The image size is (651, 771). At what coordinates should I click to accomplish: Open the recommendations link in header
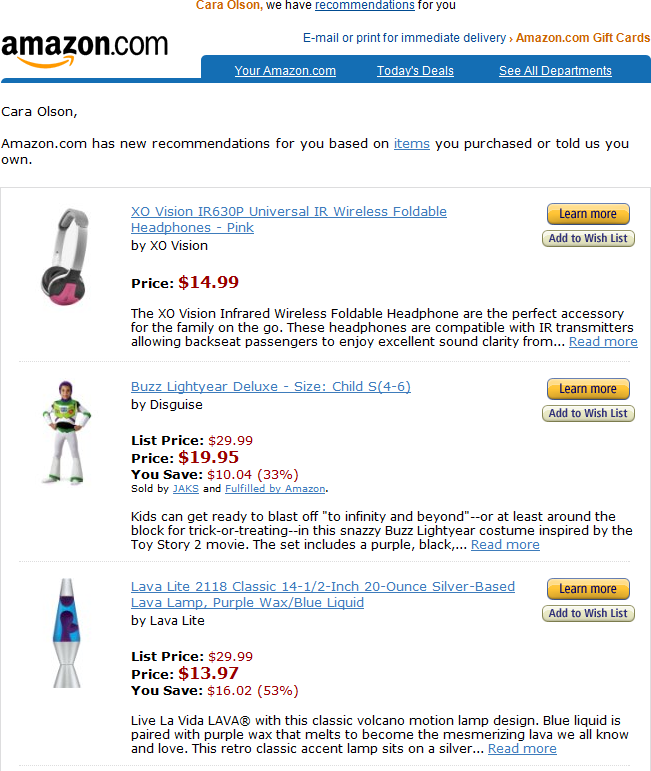click(364, 5)
